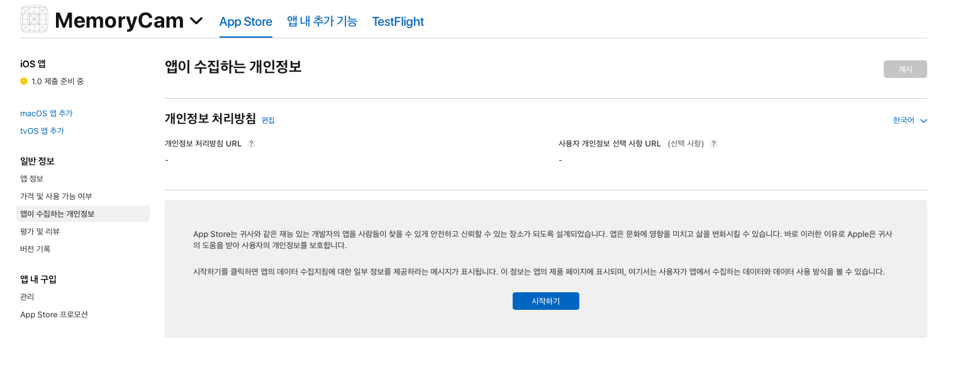Click the iOS 앱 sidebar heading

pyautogui.click(x=33, y=63)
